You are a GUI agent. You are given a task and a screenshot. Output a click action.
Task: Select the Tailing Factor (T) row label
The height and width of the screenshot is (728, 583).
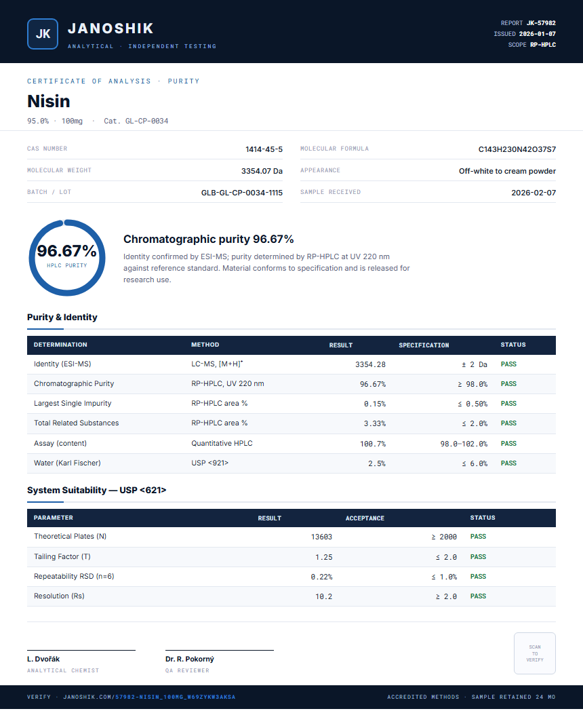(x=62, y=556)
